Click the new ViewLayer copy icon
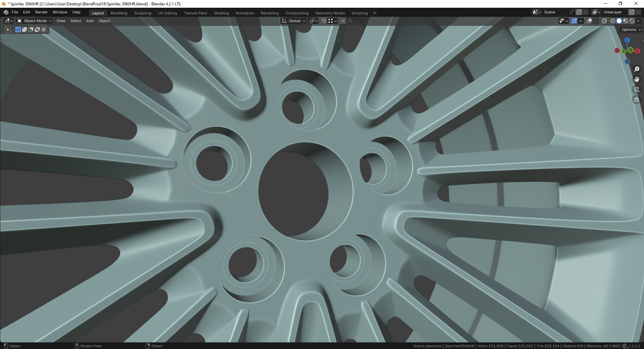This screenshot has height=349, width=644. [x=632, y=12]
